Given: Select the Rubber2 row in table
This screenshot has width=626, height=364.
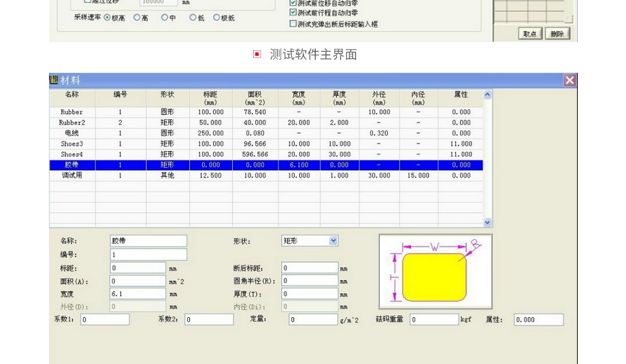Looking at the screenshot, I should pyautogui.click(x=72, y=123).
